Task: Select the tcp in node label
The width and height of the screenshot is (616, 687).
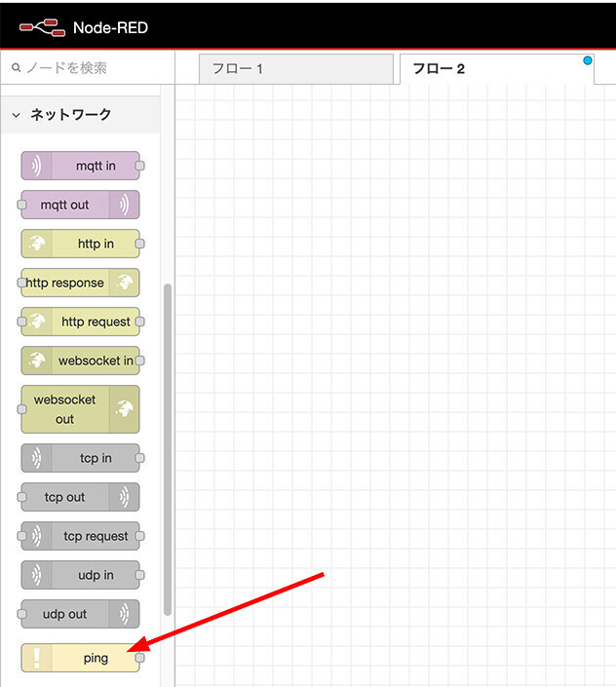Action: [x=96, y=458]
